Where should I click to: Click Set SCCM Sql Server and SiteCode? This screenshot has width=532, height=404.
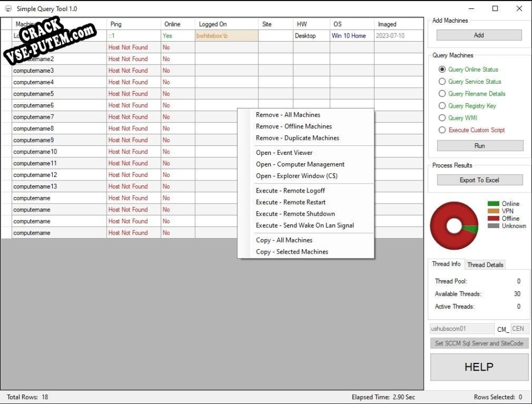coord(479,344)
